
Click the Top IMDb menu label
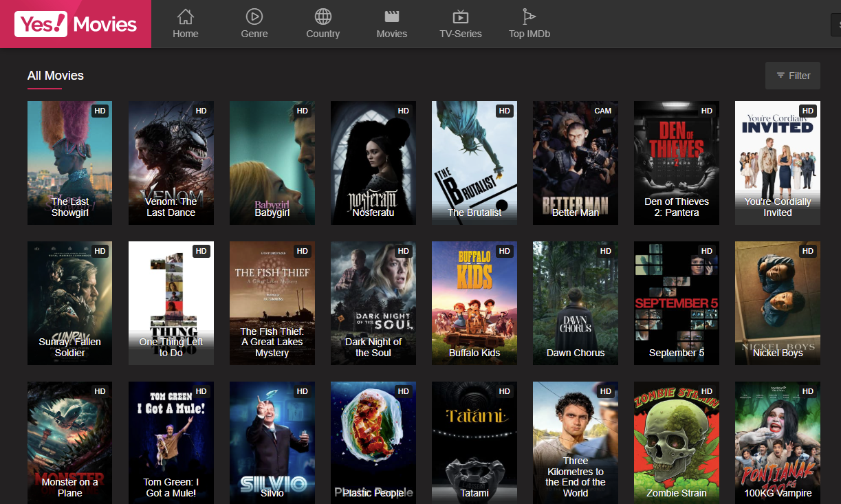pos(529,34)
